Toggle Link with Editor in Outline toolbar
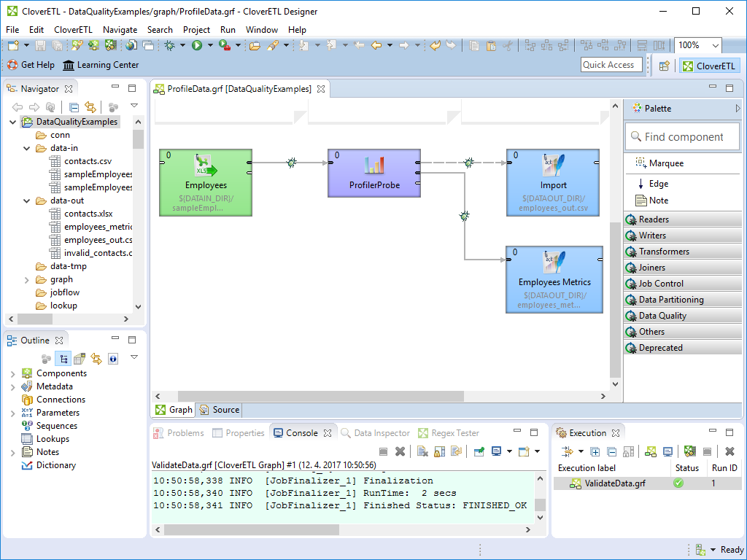The image size is (747, 560). [96, 359]
